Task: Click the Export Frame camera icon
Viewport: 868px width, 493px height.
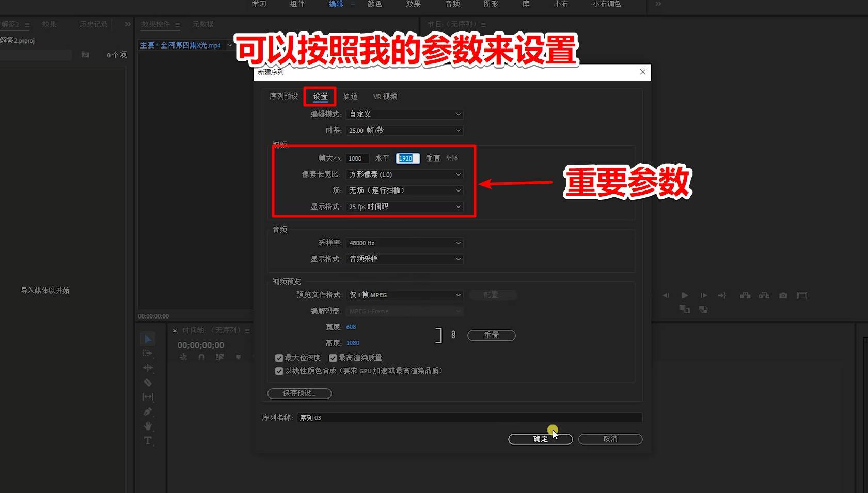Action: pos(783,295)
